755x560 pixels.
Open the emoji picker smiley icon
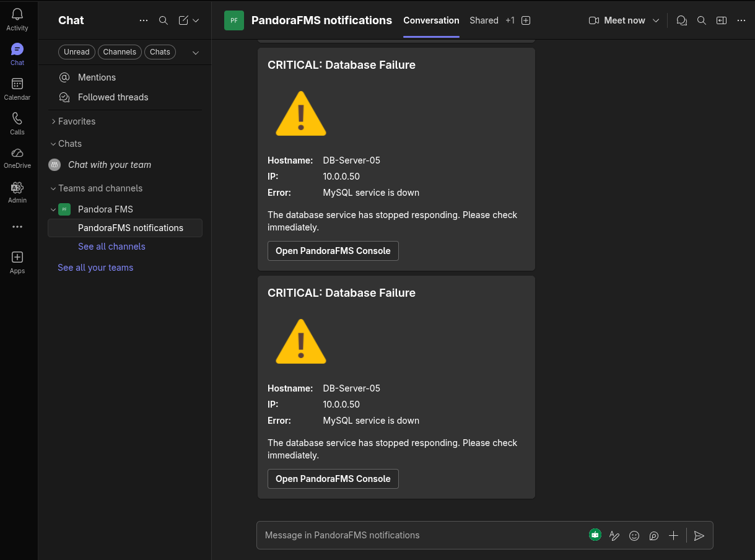(634, 536)
